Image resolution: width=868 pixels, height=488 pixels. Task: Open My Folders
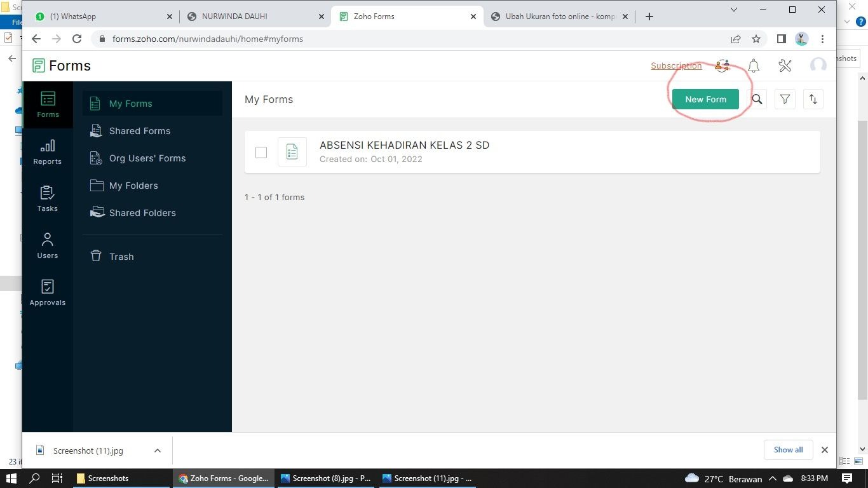[x=153, y=186]
